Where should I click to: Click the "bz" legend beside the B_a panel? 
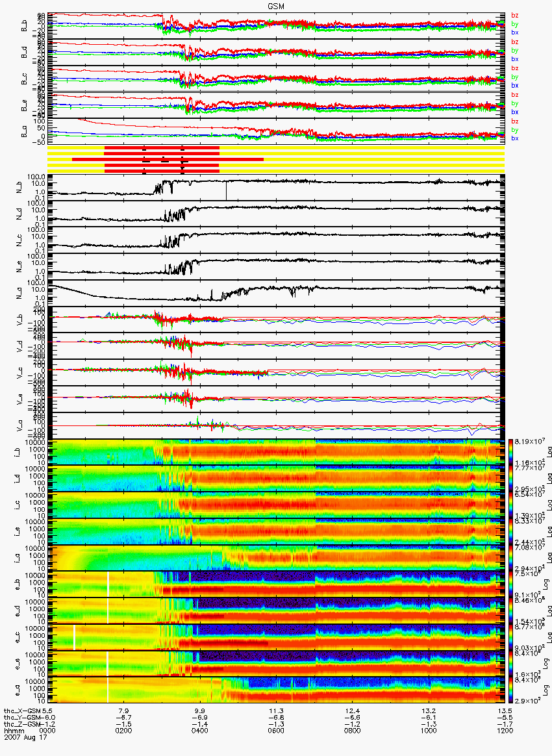point(514,121)
